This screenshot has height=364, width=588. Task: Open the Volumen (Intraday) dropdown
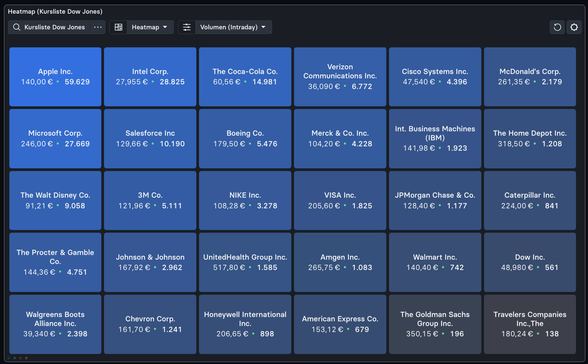pos(233,27)
